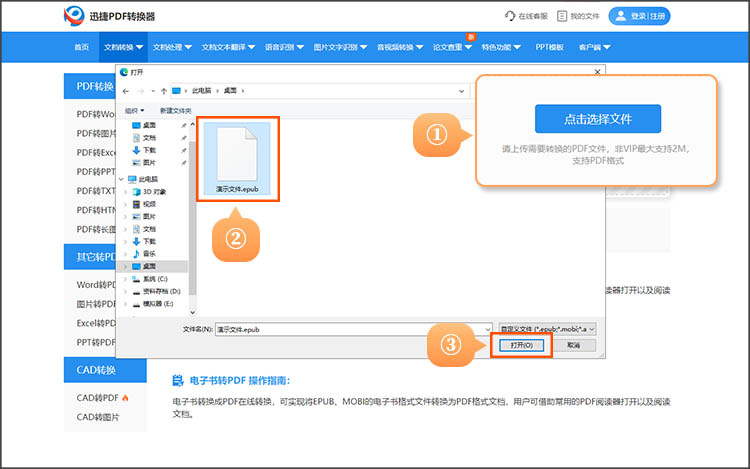
Task: Click the forward arrow in open dialog
Action: 141,91
